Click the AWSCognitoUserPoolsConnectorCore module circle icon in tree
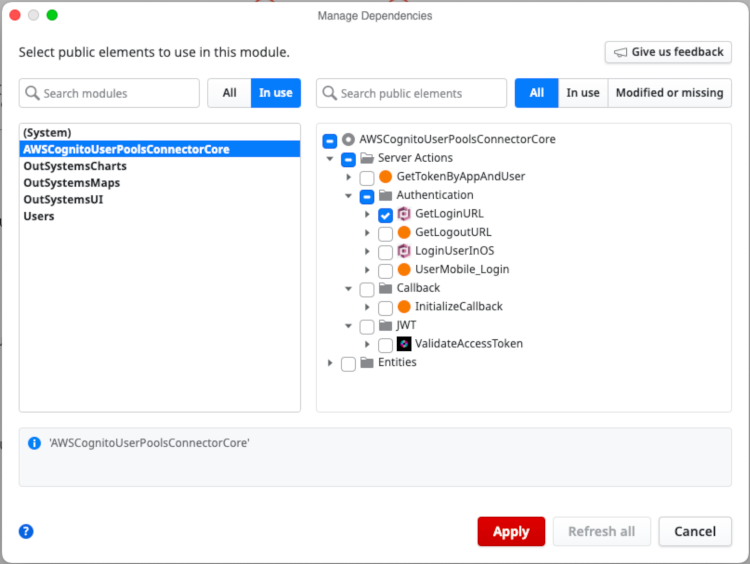The height and width of the screenshot is (564, 750). point(348,139)
